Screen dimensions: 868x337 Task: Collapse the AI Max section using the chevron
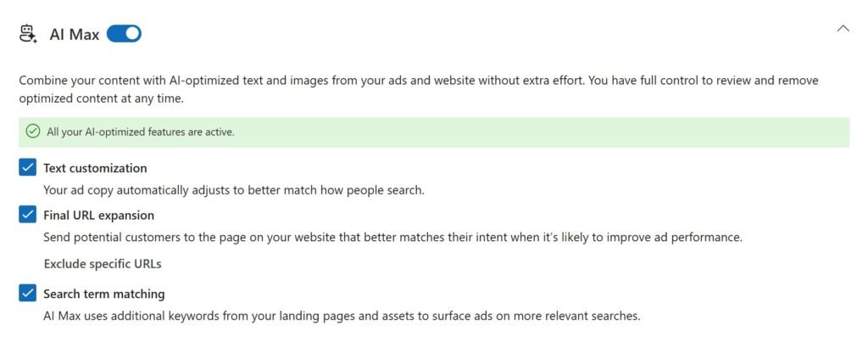[x=843, y=29]
